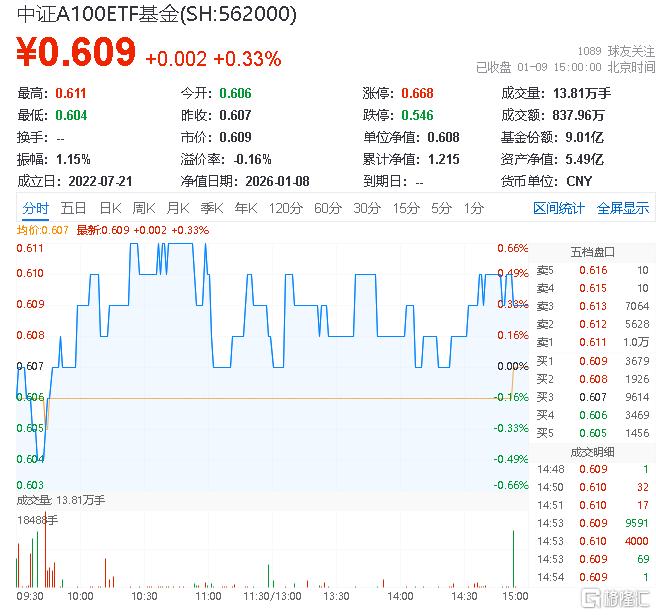The height and width of the screenshot is (615, 656).
Task: Click the tall volume bar at 15:00
Action: click(x=513, y=559)
